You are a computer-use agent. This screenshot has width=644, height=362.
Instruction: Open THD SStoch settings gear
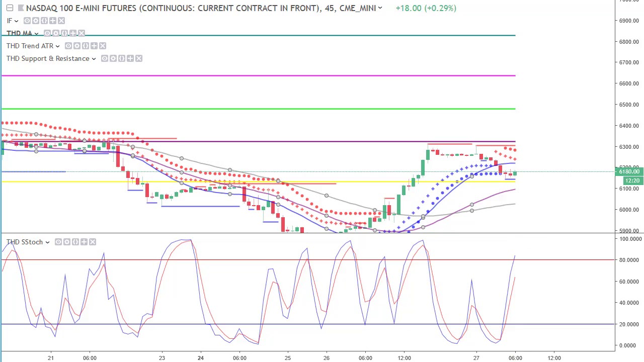coord(67,242)
